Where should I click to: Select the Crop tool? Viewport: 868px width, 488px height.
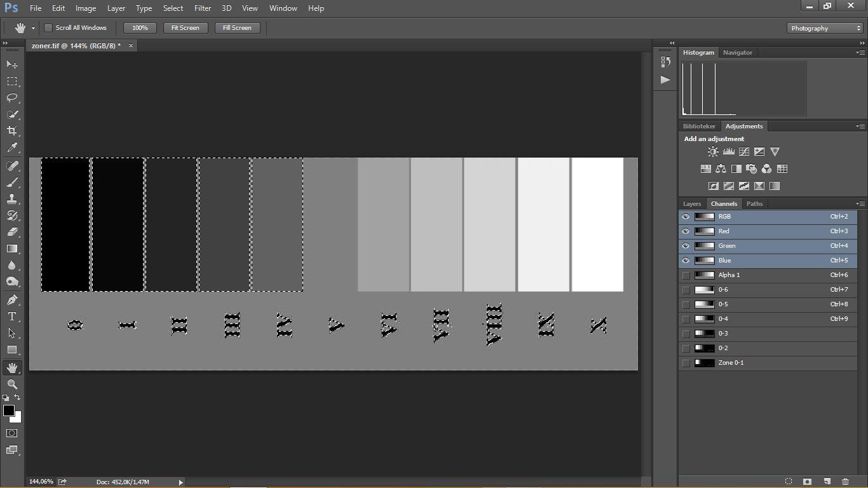12,131
